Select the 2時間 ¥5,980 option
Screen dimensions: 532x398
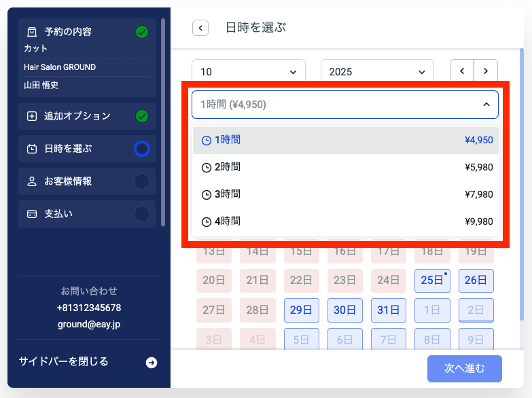click(x=345, y=167)
